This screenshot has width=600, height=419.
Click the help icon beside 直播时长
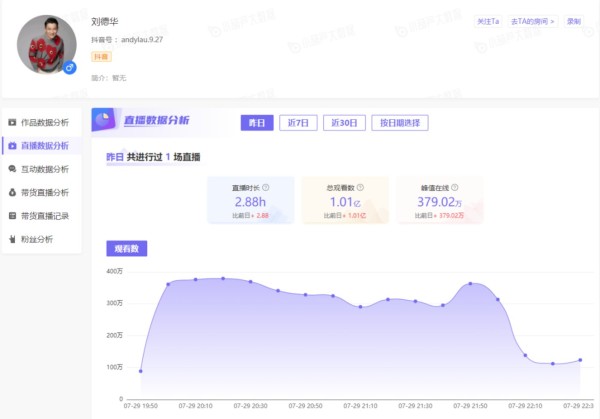[266, 187]
